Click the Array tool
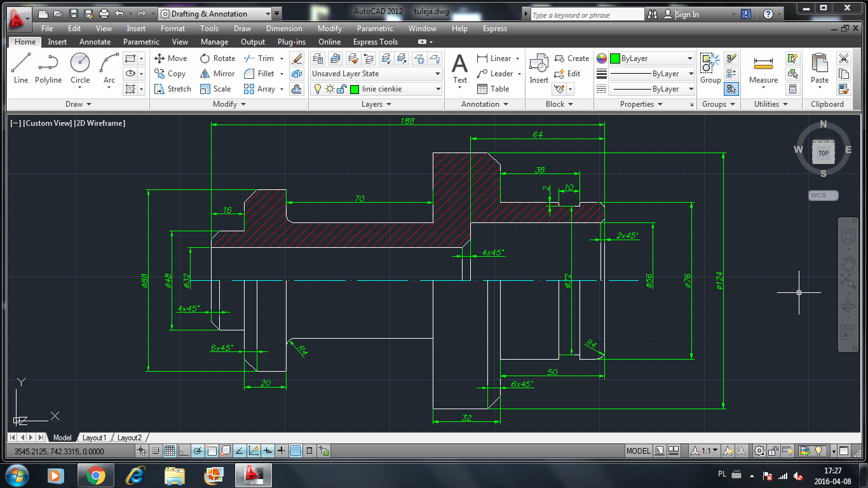 259,89
